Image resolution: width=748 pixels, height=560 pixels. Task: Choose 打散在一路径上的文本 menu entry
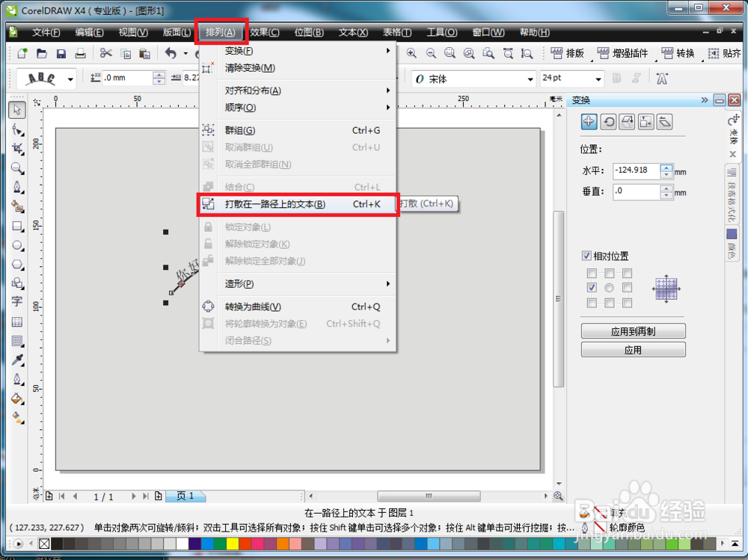[298, 204]
